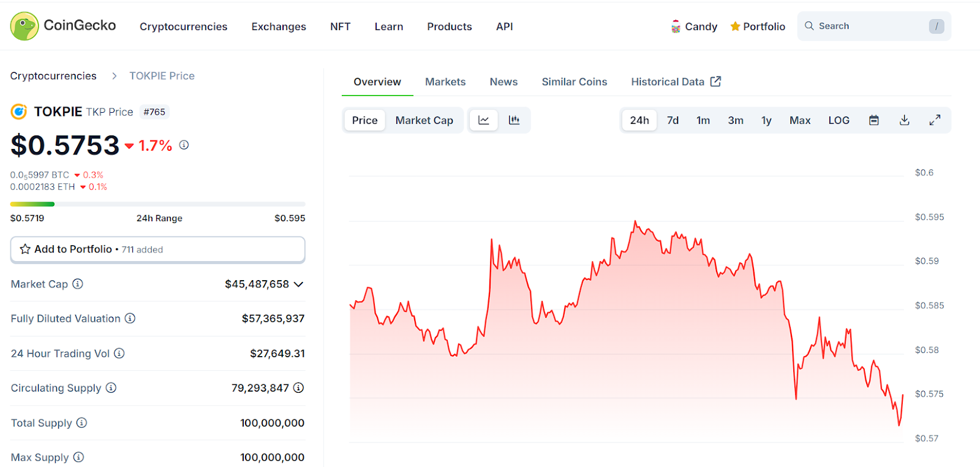Switch to the Markets tab
The image size is (980, 467).
[445, 82]
